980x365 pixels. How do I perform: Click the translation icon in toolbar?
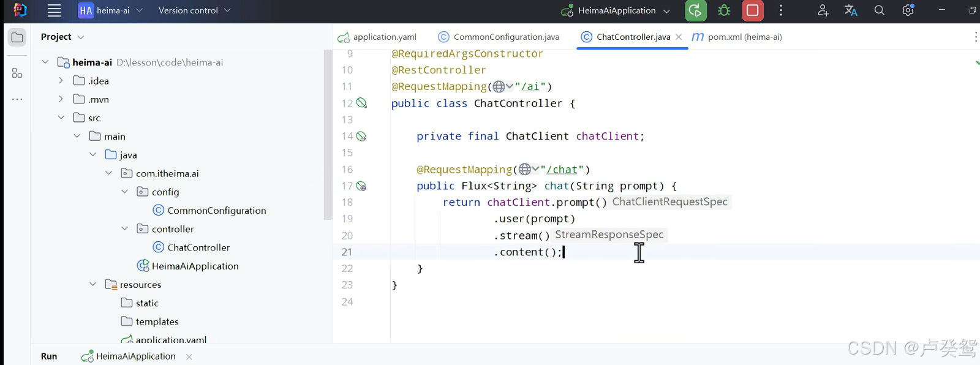[851, 10]
